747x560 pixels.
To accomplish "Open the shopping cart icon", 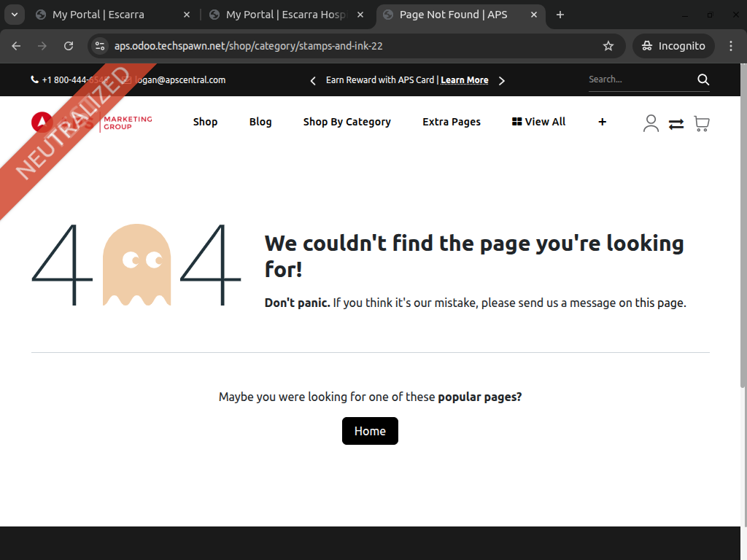I will point(701,124).
